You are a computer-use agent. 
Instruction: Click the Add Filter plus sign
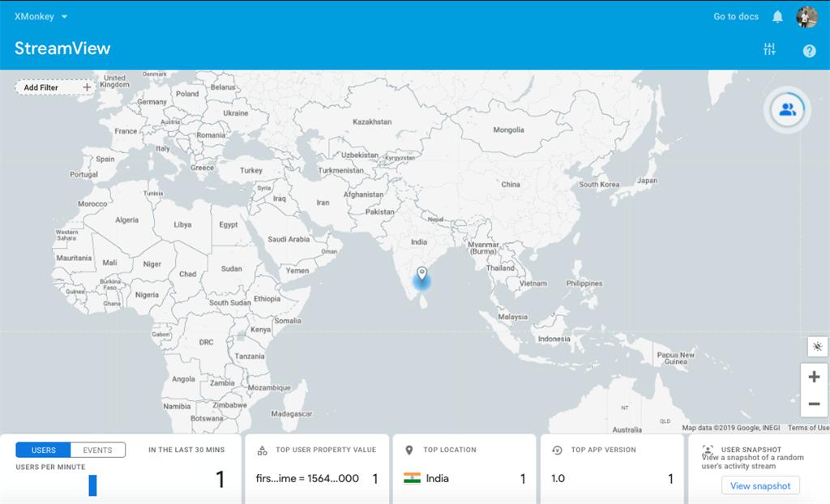(x=87, y=88)
